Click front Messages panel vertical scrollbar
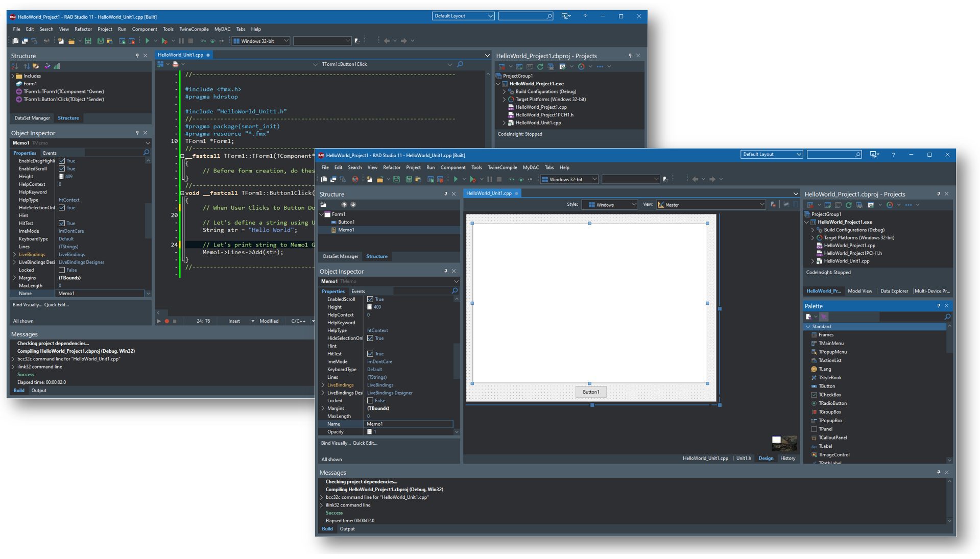 pos(949,501)
